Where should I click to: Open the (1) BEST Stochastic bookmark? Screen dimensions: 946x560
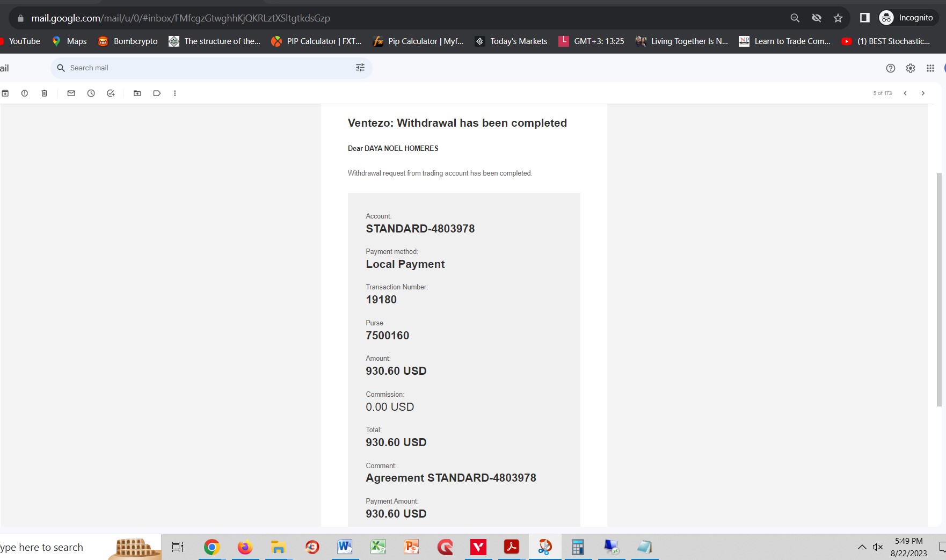click(x=886, y=41)
